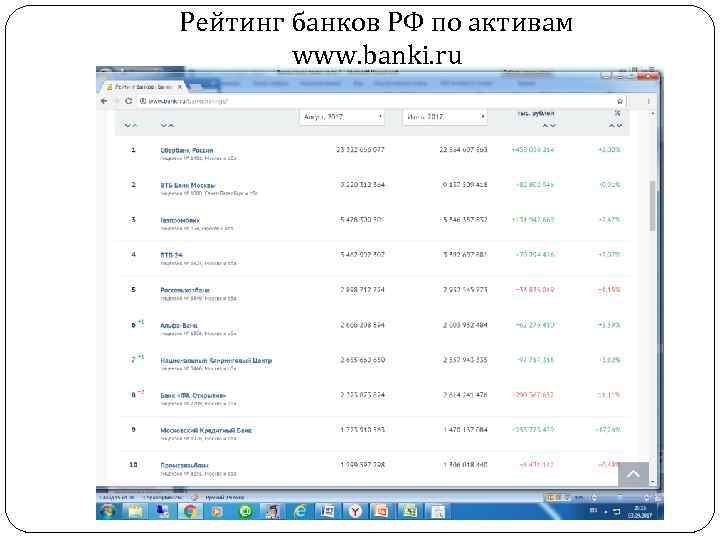
Task: Open PowerPoint from the taskbar
Action: 382,511
